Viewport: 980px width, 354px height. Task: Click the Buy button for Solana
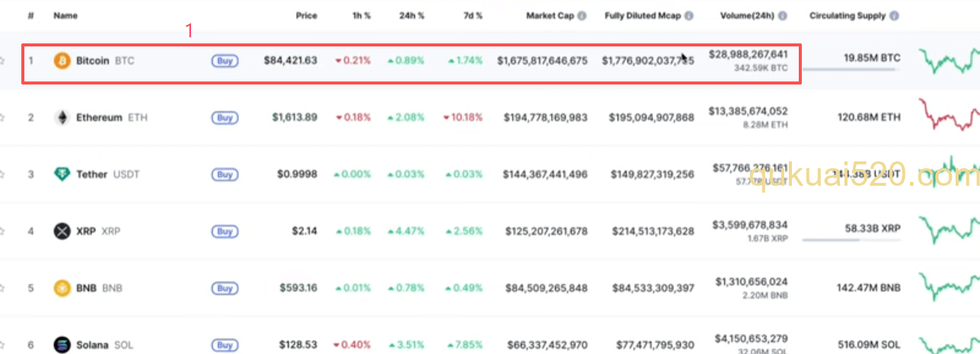pyautogui.click(x=225, y=345)
